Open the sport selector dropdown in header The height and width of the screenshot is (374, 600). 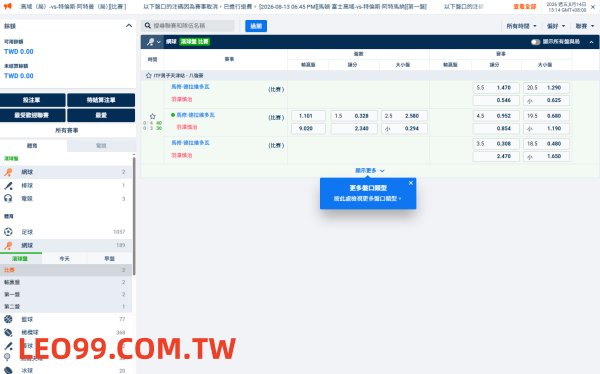(x=153, y=42)
